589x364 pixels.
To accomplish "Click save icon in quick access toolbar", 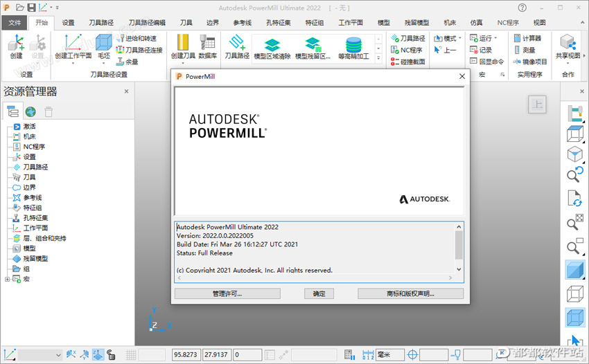I will click(32, 8).
